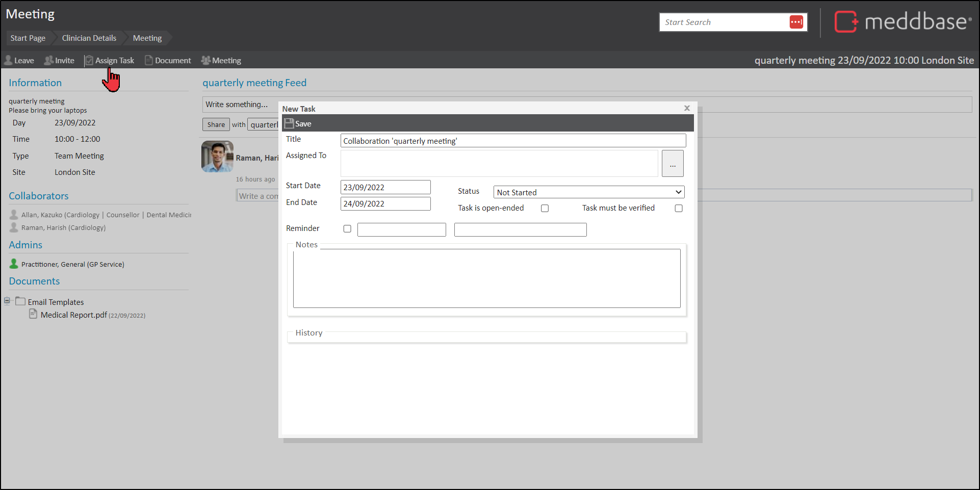
Task: Collapse the Email Templates folder
Action: click(x=7, y=301)
